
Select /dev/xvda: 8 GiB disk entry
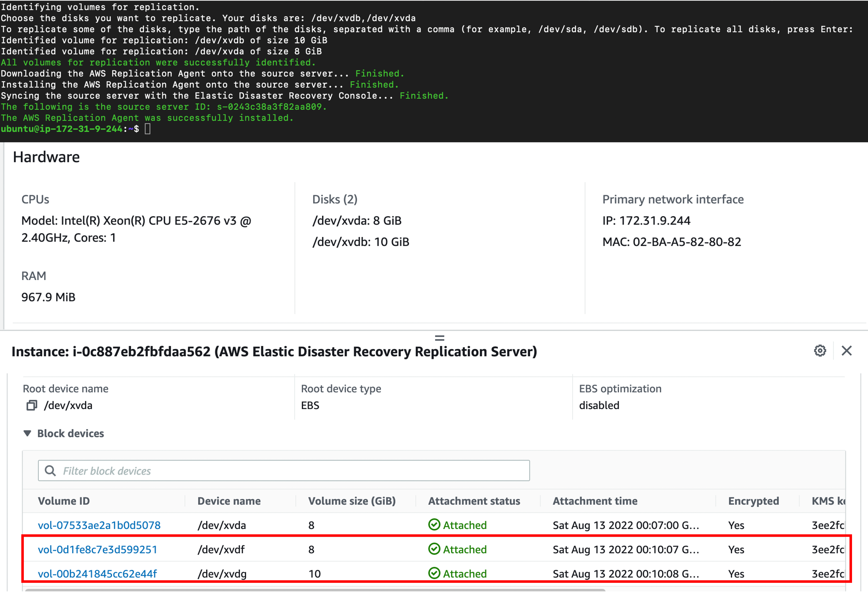coord(357,221)
